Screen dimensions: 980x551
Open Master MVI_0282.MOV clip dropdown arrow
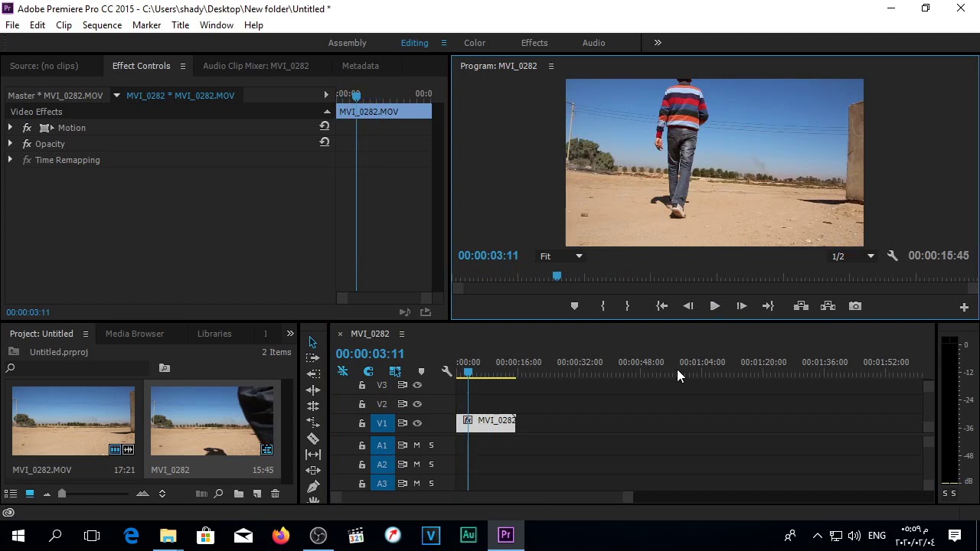(x=116, y=96)
